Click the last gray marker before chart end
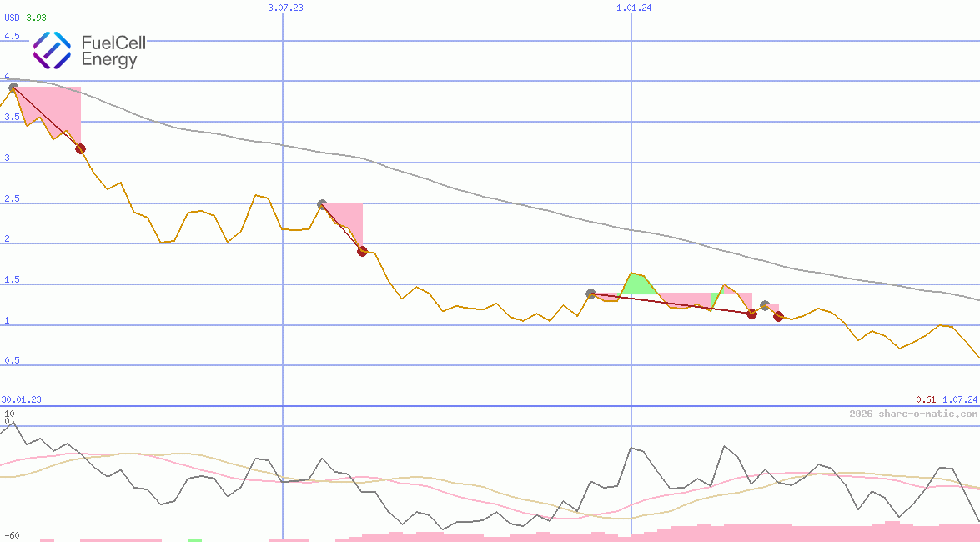The width and height of the screenshot is (980, 542). click(x=765, y=305)
